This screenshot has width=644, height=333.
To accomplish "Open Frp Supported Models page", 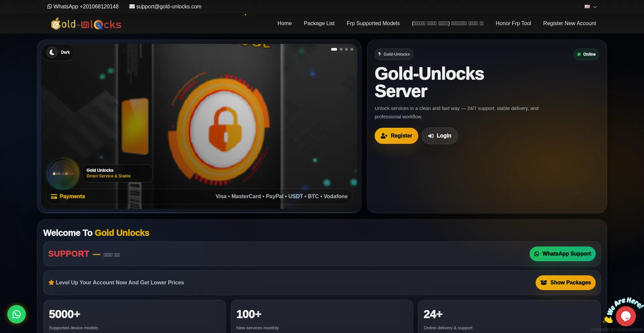I will [x=373, y=23].
